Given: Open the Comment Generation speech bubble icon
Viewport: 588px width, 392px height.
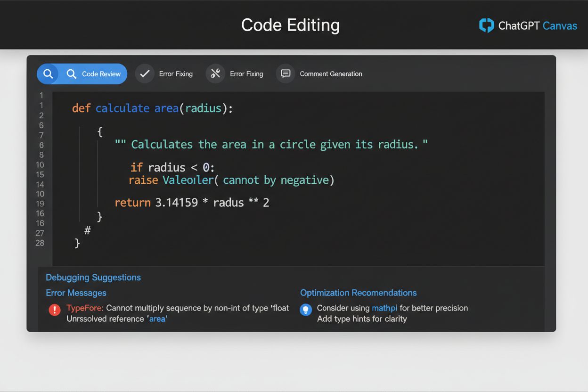Looking at the screenshot, I should tap(285, 73).
